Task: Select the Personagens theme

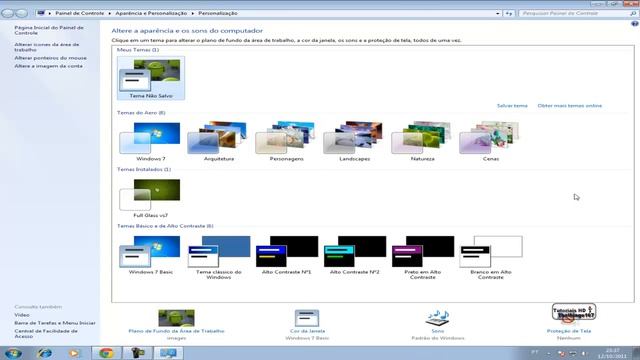Action: coord(287,141)
